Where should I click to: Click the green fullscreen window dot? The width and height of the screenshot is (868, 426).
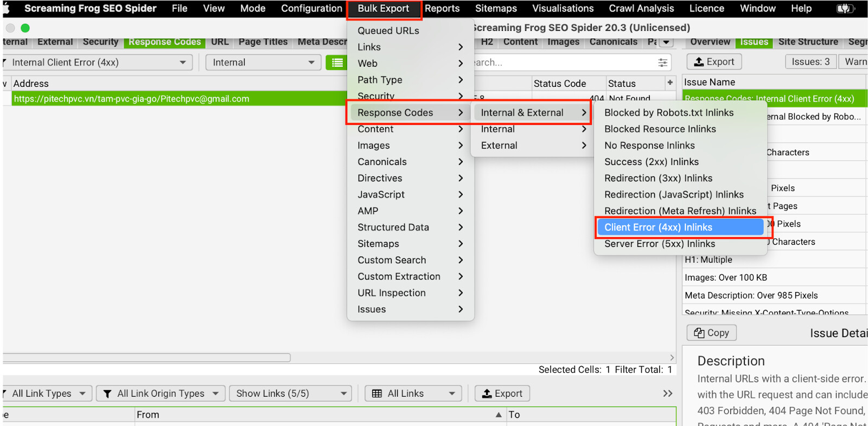click(x=25, y=28)
